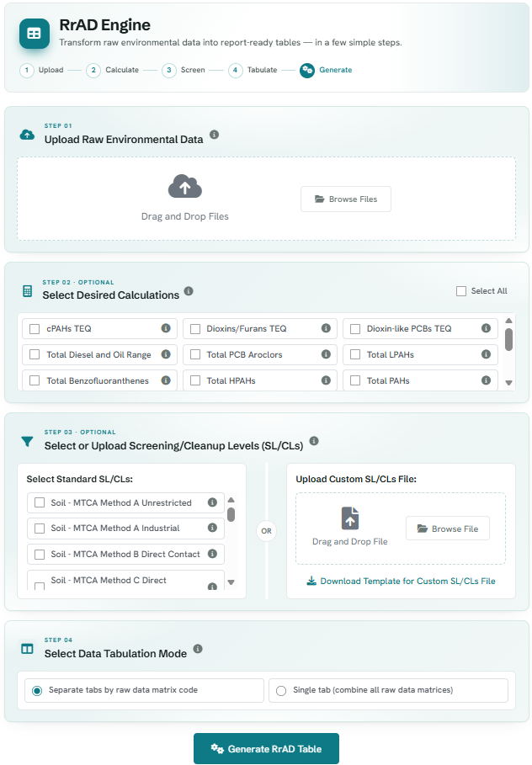532x765 pixels.
Task: Click the Step 04 table columns icon
Action: point(27,649)
